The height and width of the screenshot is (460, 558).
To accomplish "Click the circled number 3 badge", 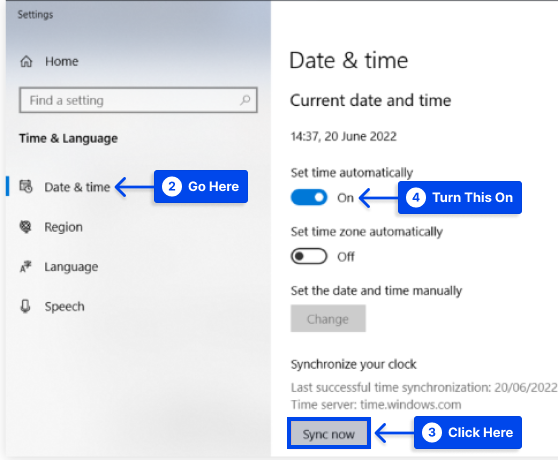I will [x=432, y=433].
